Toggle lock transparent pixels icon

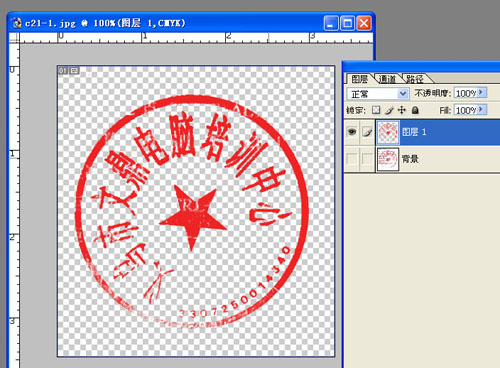click(x=376, y=110)
